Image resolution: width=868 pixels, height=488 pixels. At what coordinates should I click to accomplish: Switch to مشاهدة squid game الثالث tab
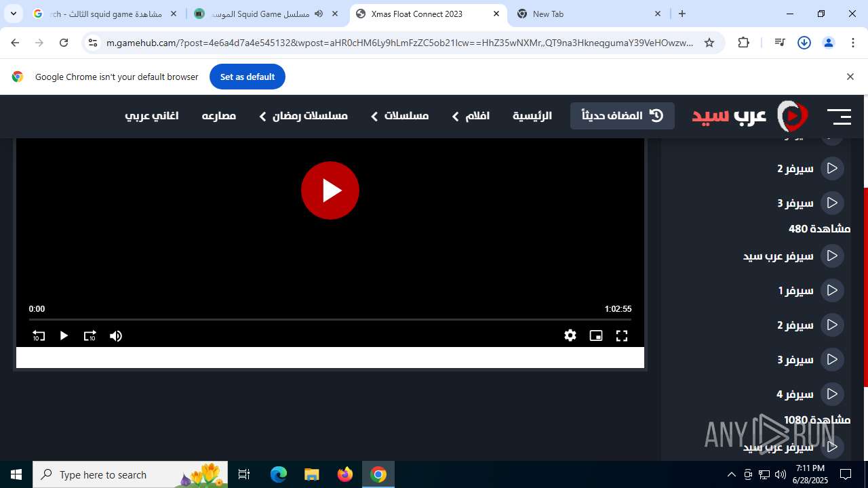(105, 14)
